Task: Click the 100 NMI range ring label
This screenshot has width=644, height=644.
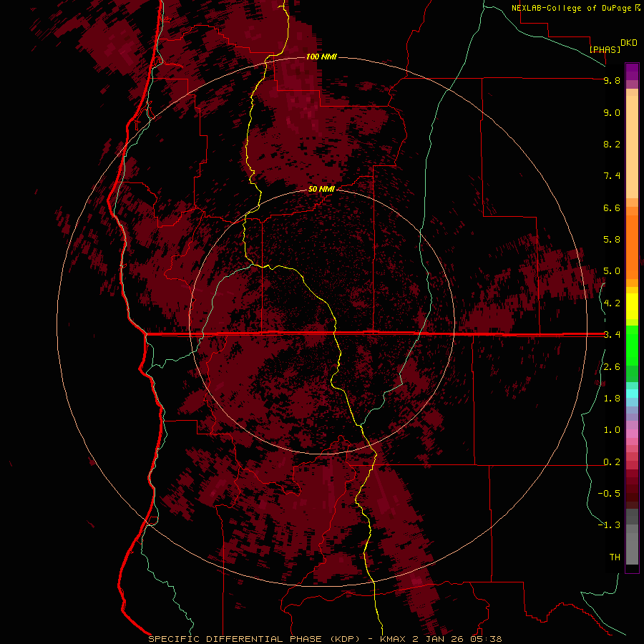Action: pos(321,57)
